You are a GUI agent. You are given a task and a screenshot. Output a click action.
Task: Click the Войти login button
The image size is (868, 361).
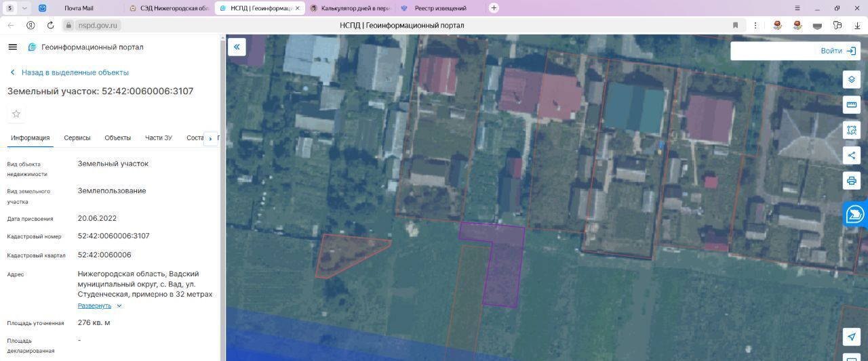840,51
